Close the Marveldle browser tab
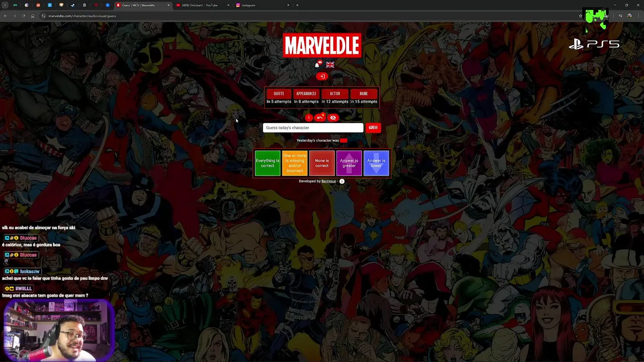This screenshot has width=644, height=362. pyautogui.click(x=169, y=5)
